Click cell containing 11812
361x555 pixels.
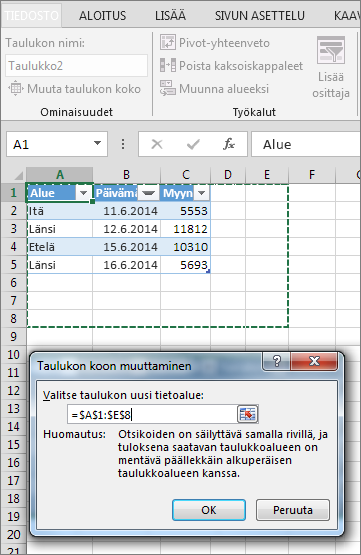pyautogui.click(x=185, y=229)
